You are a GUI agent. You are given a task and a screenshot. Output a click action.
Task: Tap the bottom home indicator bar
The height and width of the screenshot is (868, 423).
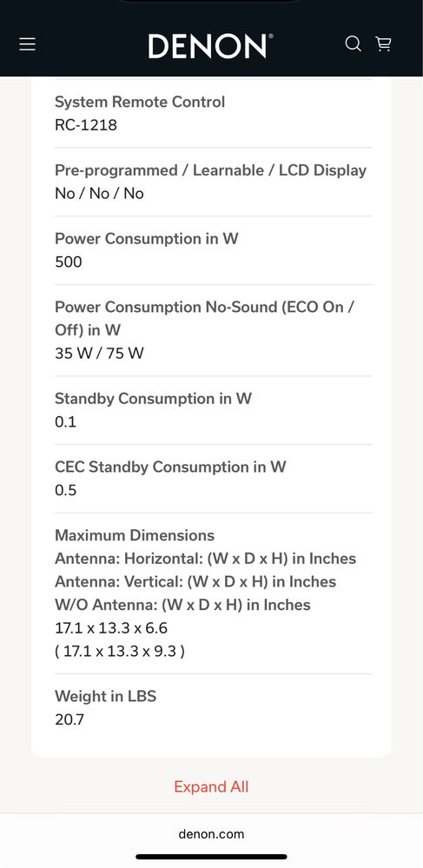tap(211, 857)
